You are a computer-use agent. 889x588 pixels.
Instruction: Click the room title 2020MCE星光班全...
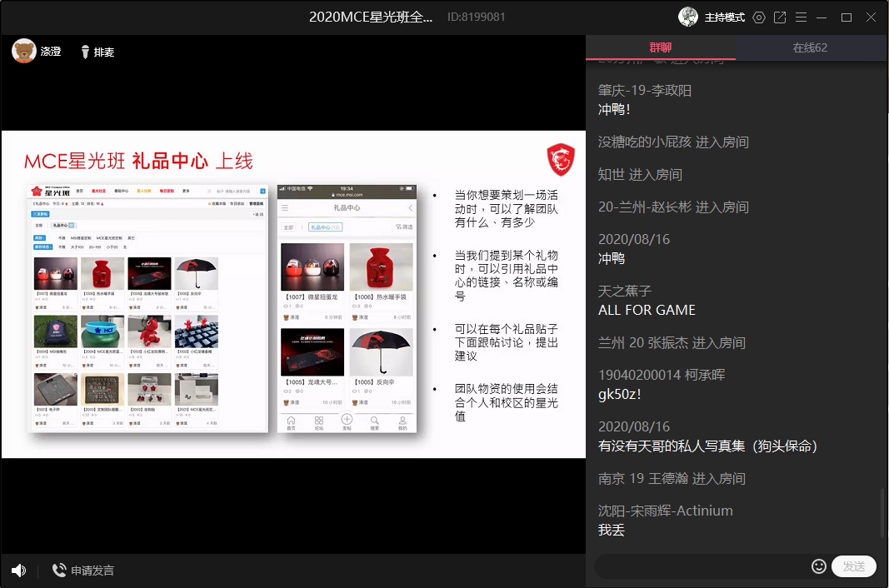pyautogui.click(x=371, y=17)
